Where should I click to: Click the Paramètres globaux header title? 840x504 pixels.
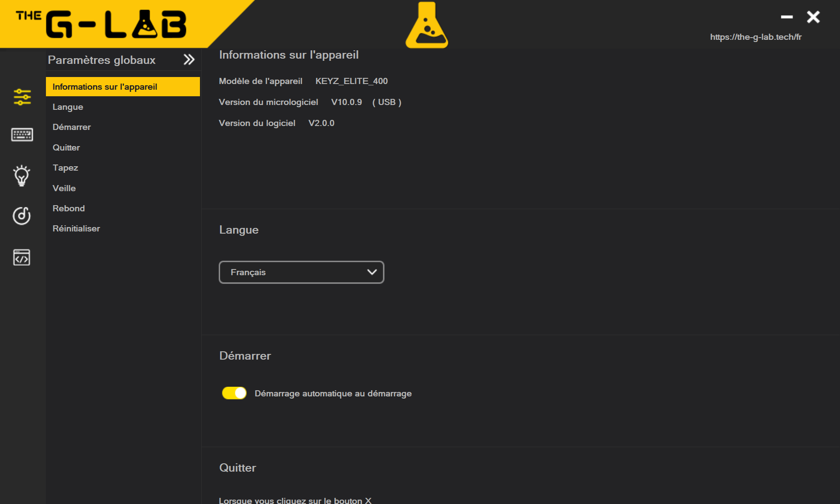101,60
